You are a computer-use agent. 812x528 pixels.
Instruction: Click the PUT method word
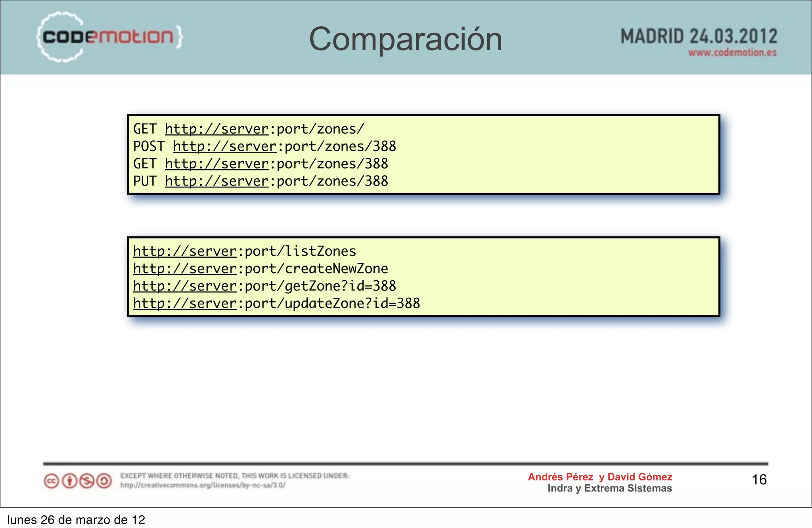click(145, 181)
